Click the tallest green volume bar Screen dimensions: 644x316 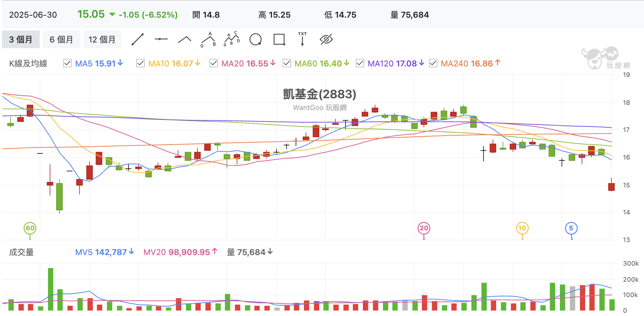click(51, 289)
